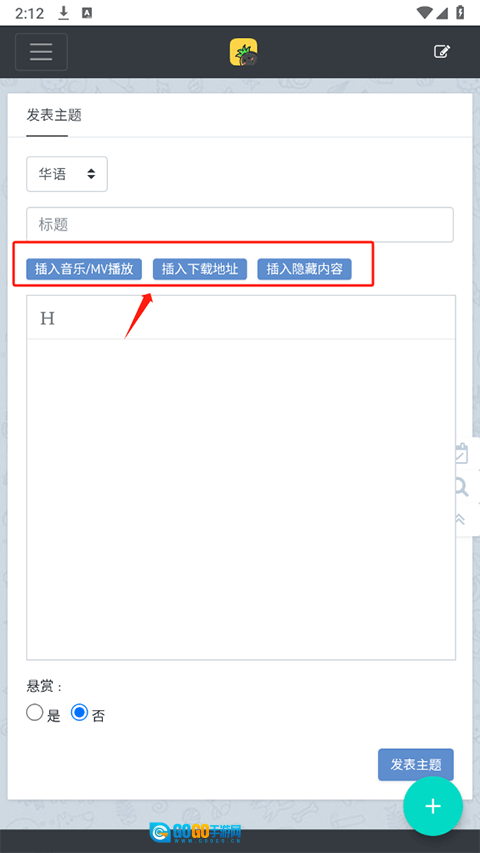This screenshot has width=480, height=853.
Task: Tap the download indicator in status bar
Action: [64, 13]
